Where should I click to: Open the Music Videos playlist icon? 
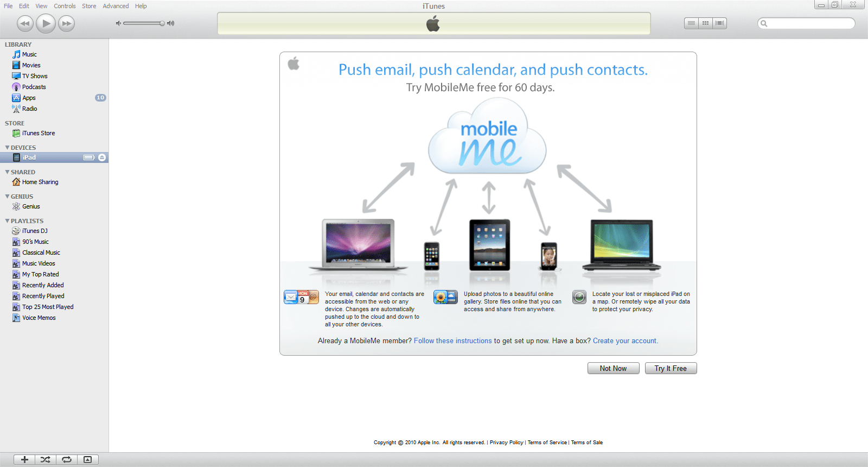point(16,263)
